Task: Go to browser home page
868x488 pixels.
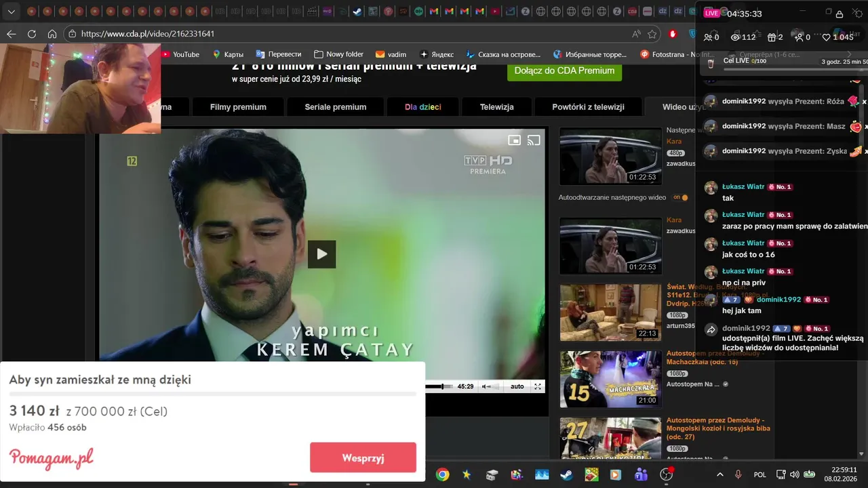Action: [x=52, y=34]
